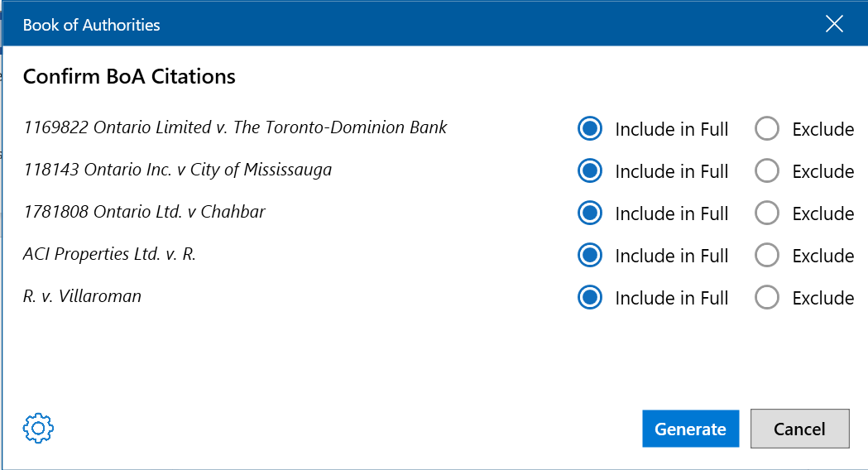Include ACI Properties Ltd. v. R. in full
Image resolution: width=868 pixels, height=470 pixels.
[x=589, y=255]
